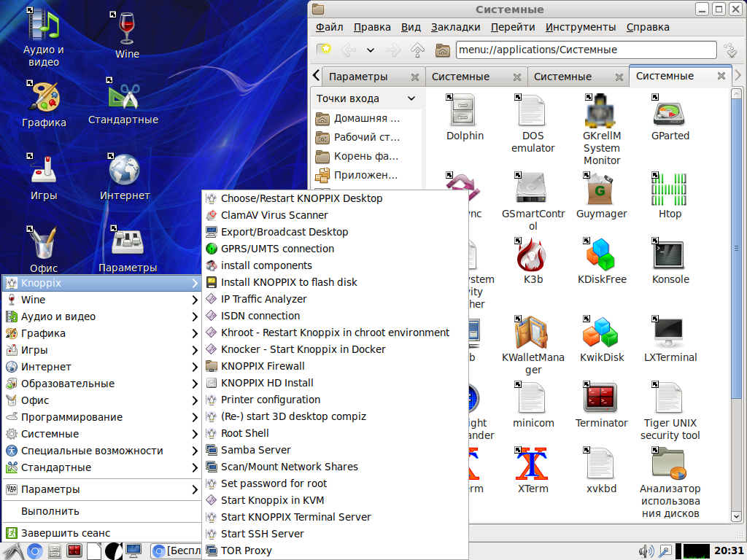The height and width of the screenshot is (560, 747).
Task: Open LXTerminal icon
Action: [670, 332]
